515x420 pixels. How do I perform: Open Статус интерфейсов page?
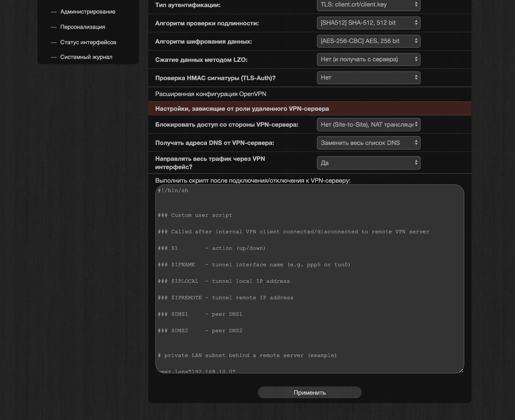[x=88, y=42]
